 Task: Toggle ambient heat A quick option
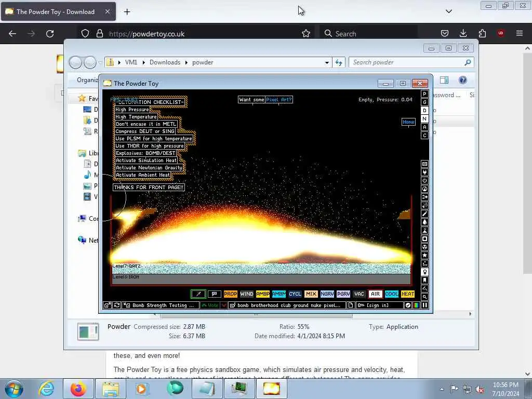pyautogui.click(x=424, y=127)
